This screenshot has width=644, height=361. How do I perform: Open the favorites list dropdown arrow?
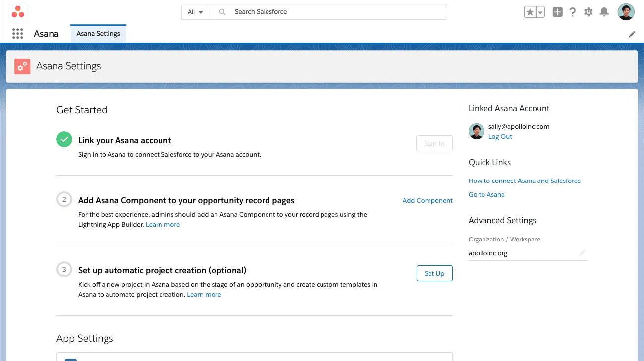(x=539, y=11)
